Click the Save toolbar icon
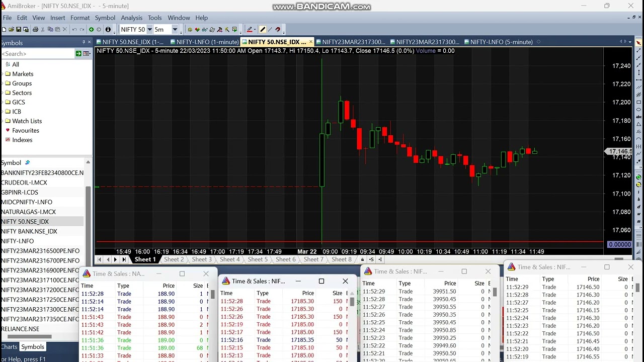 [x=18, y=29]
